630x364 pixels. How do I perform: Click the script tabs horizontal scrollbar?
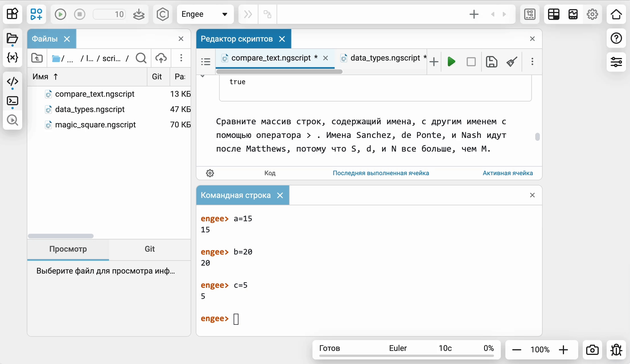(279, 72)
